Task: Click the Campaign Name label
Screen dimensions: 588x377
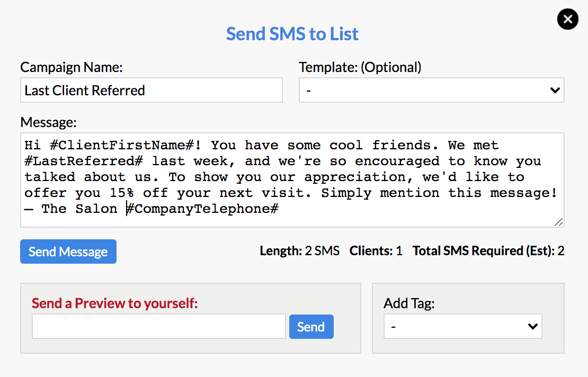Action: click(x=72, y=67)
